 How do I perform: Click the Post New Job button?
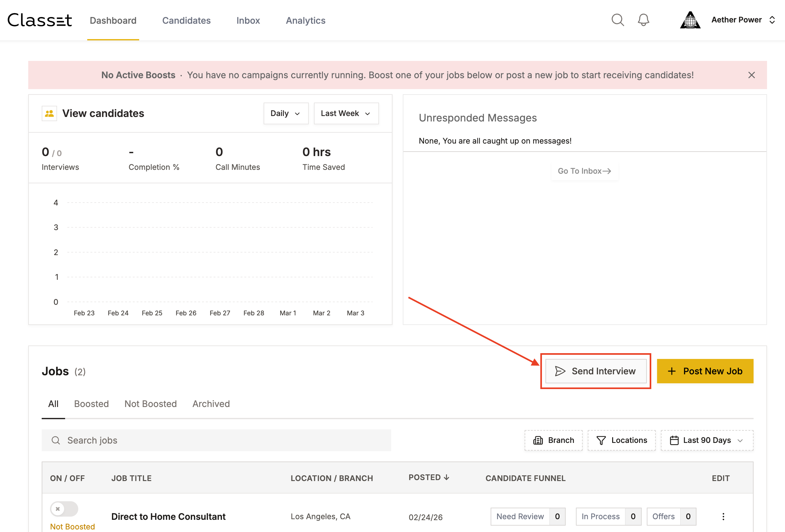pos(705,371)
